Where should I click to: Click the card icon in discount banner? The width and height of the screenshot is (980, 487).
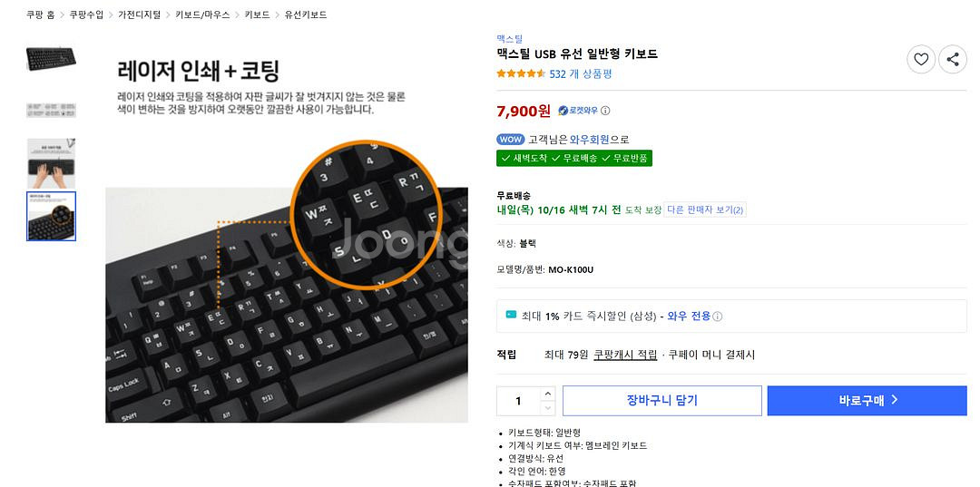click(511, 315)
